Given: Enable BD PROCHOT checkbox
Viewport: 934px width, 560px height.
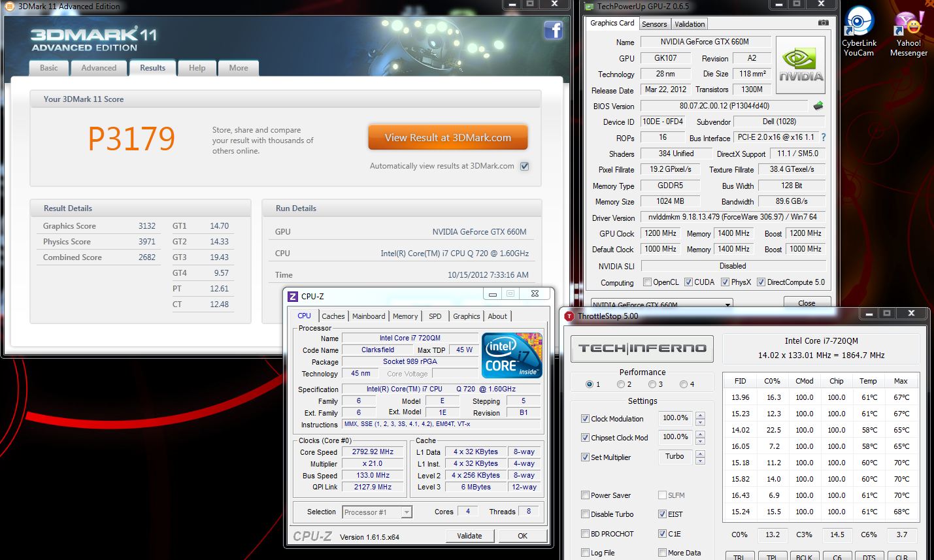Looking at the screenshot, I should click(585, 534).
